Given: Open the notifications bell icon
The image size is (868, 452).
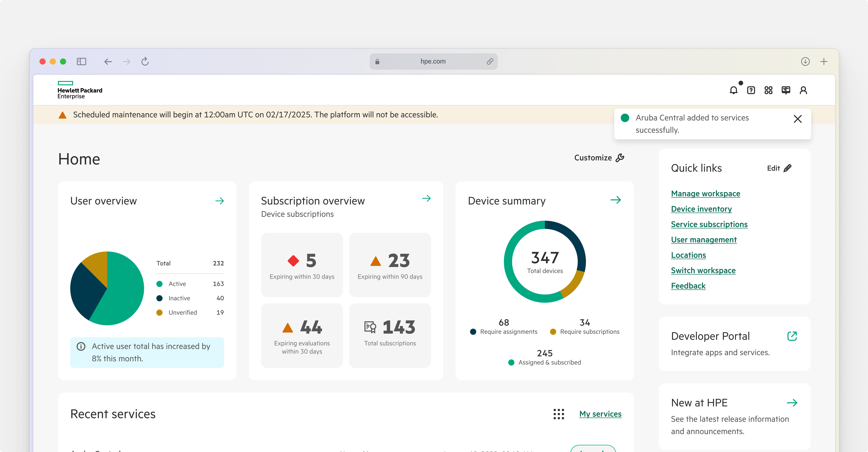Looking at the screenshot, I should coord(734,90).
